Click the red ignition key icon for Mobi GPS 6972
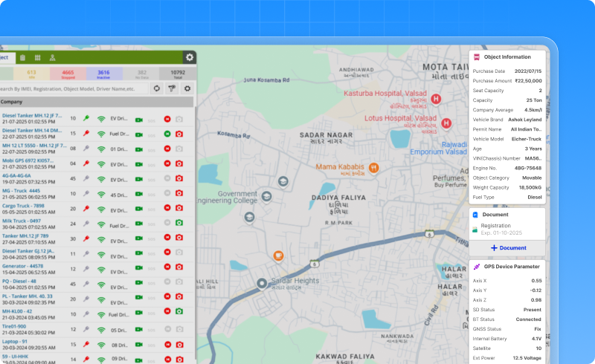This screenshot has width=595, height=364. (87, 163)
